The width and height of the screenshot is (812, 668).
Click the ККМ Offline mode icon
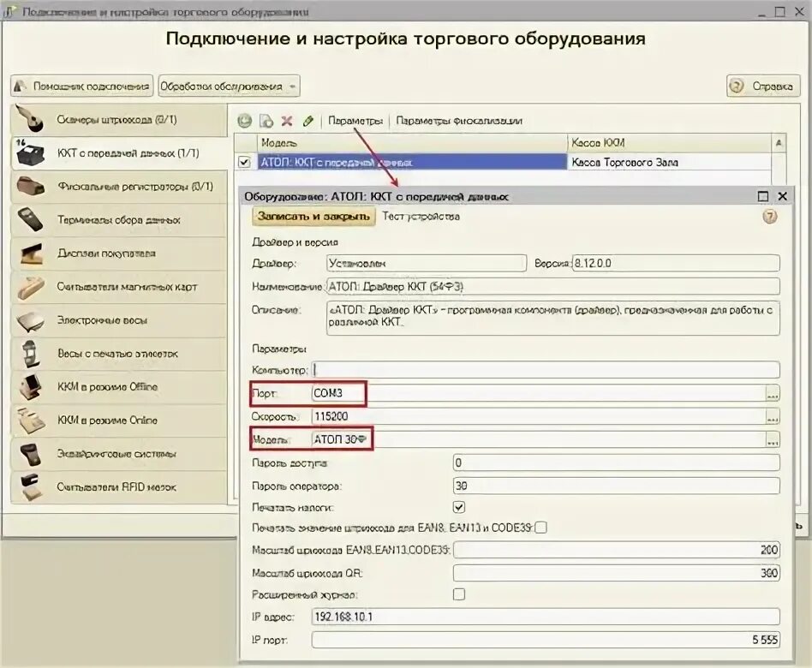coord(30,387)
